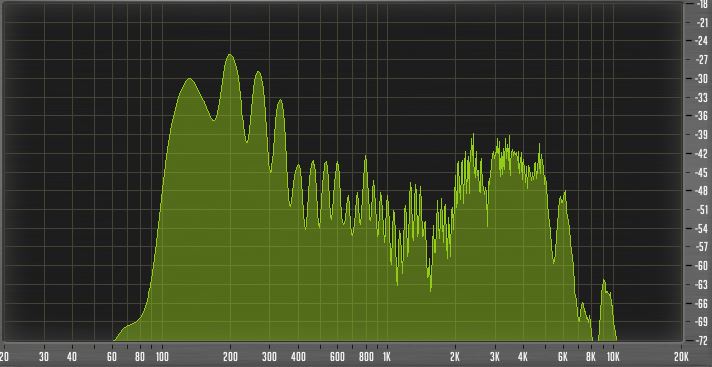
Task: Click the 100 frequency axis label
Action: click(x=162, y=356)
